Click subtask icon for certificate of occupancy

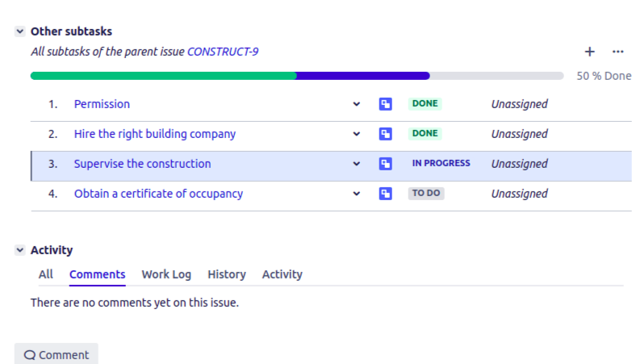pos(386,194)
